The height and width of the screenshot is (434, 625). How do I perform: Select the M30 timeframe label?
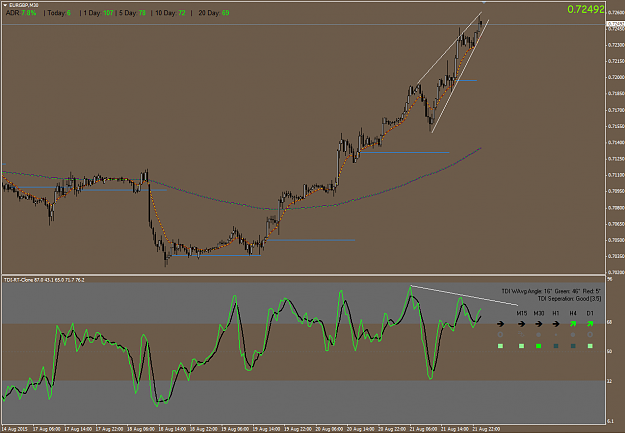click(539, 313)
